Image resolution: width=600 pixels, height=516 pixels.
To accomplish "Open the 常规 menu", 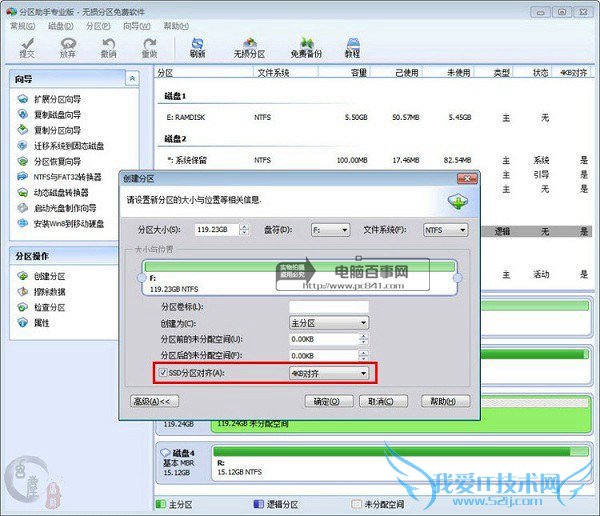I will (22, 26).
